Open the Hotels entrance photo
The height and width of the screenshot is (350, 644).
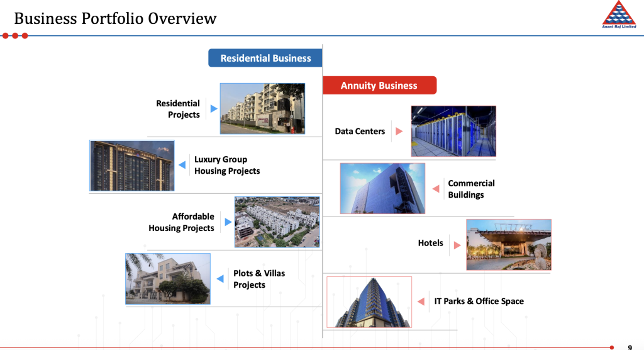click(508, 245)
